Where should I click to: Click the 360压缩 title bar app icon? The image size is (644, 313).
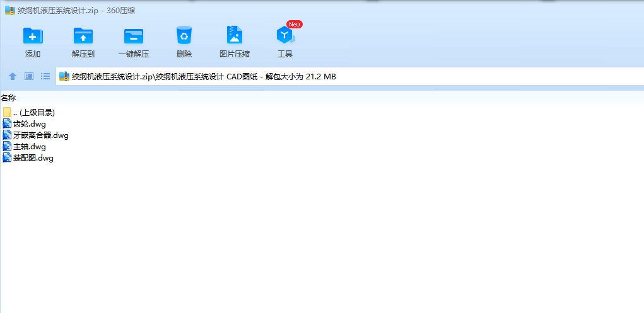coord(10,11)
